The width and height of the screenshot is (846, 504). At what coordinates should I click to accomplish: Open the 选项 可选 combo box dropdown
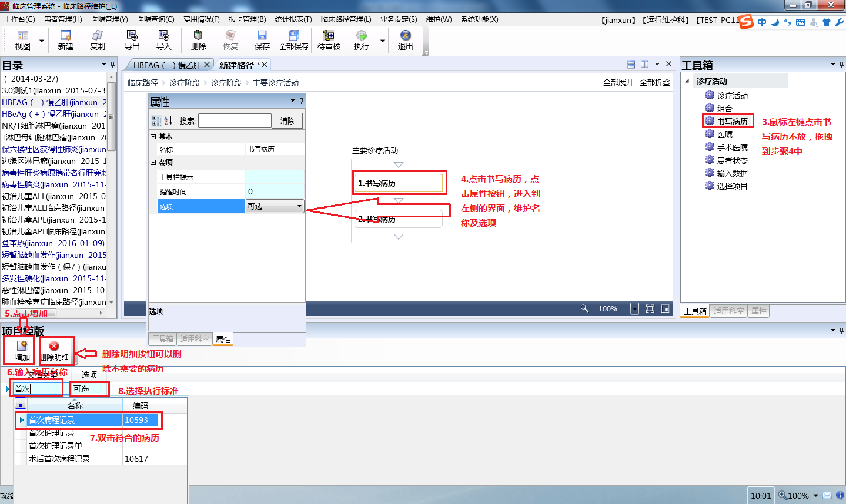299,206
